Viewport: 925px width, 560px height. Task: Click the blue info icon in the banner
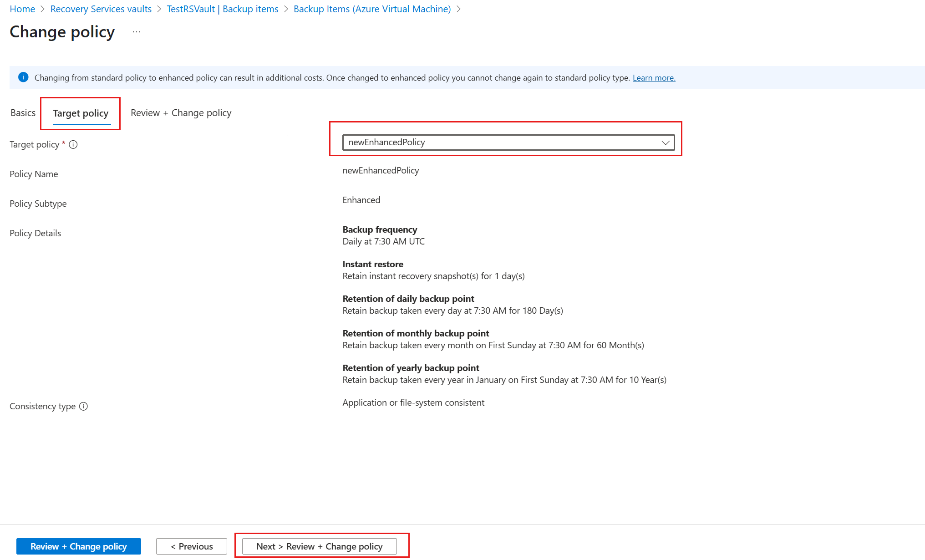[x=23, y=77]
